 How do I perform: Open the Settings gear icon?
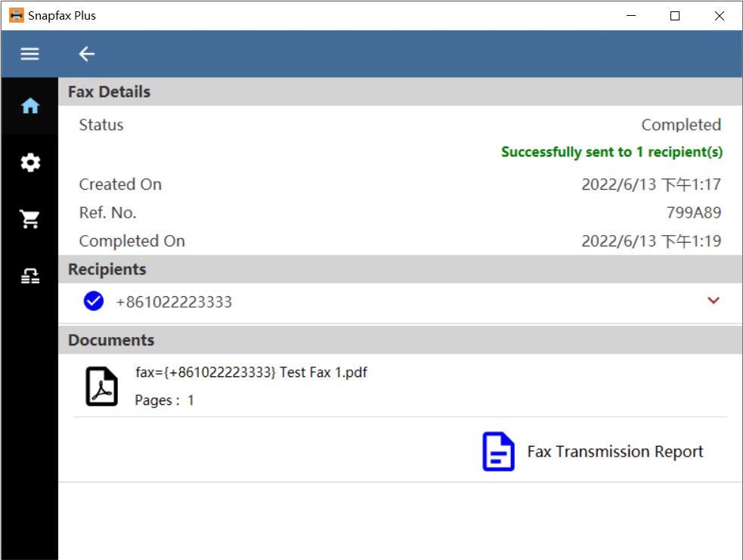click(29, 162)
